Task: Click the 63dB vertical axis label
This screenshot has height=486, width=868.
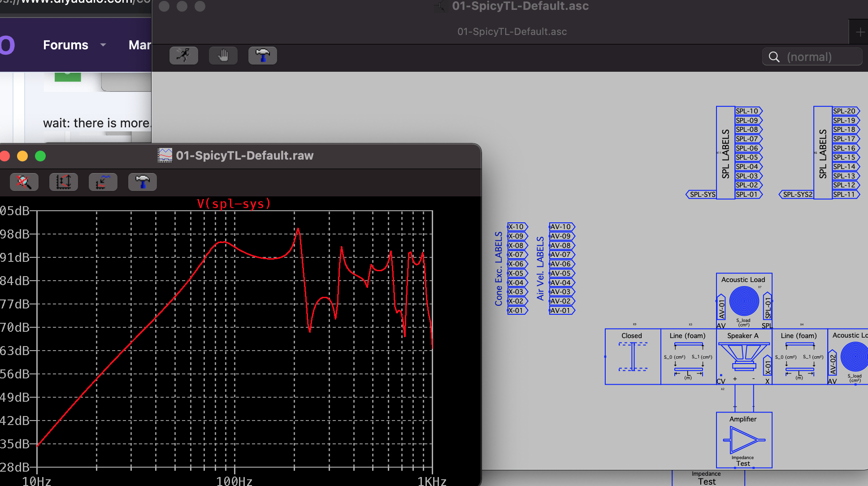Action: 15,351
